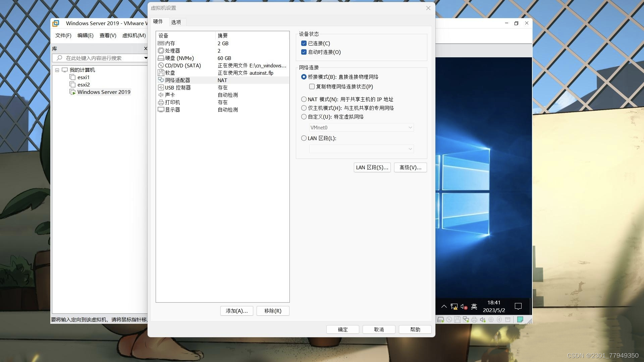Switch to the 选项 tab

tap(176, 22)
